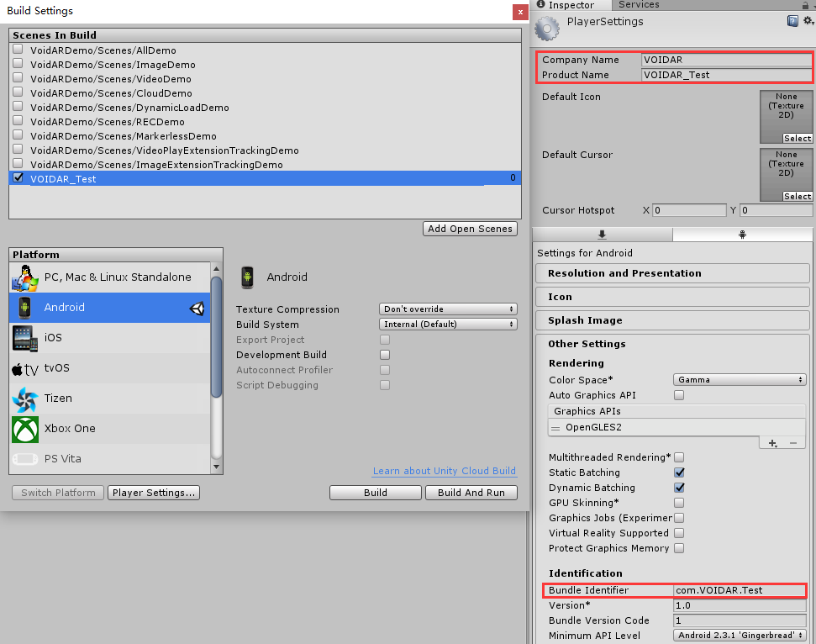Select the Android platform robot icon
Screen dimensions: 816x644
click(24, 308)
